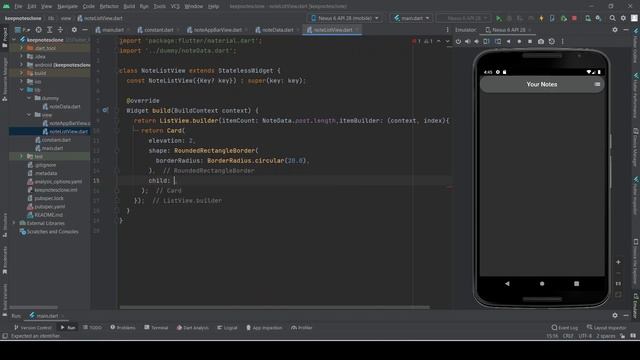The height and width of the screenshot is (360, 640).
Task: Open Project panel options gear
Action: (74, 30)
